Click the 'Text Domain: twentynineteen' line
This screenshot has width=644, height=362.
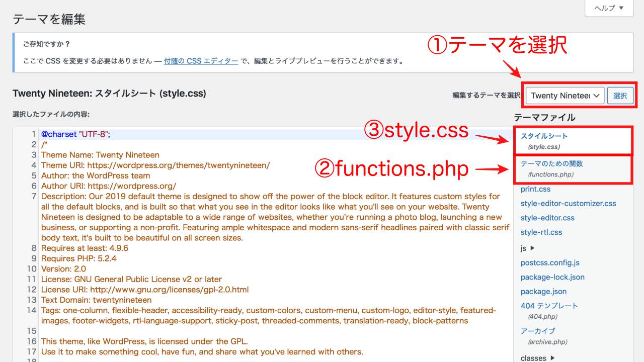[96, 300]
